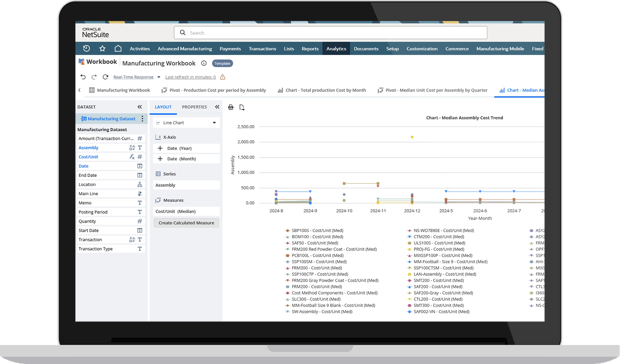Viewport: 620px width, 364px height.
Task: Toggle CTM200 legend series
Action: (436, 237)
